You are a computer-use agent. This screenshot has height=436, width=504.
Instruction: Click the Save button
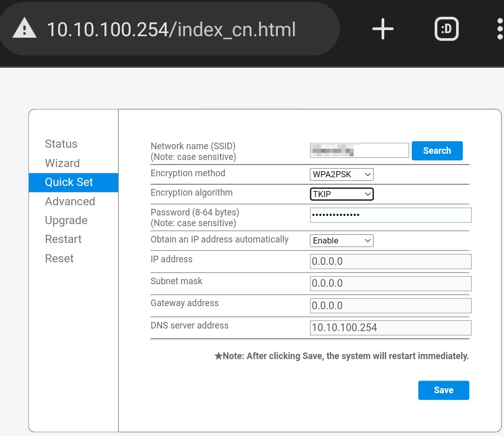point(443,390)
